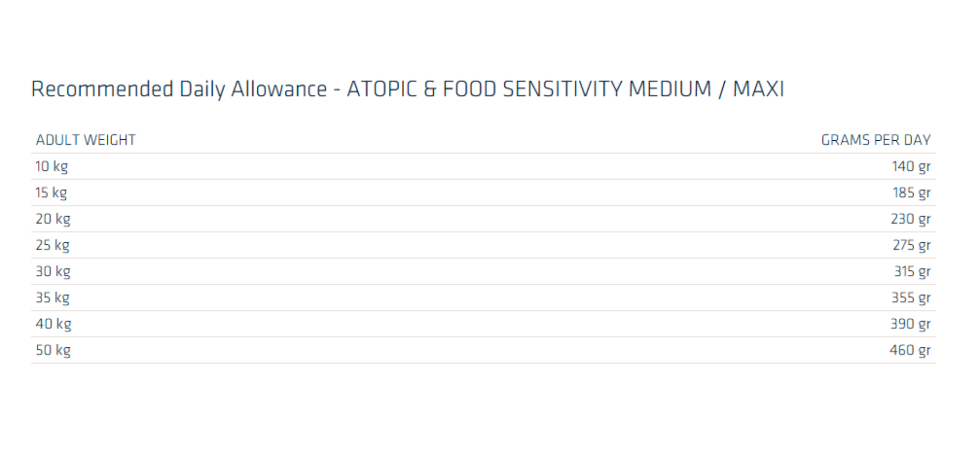The image size is (980, 459).
Task: Select the 35 kg weight cell
Action: 53,298
